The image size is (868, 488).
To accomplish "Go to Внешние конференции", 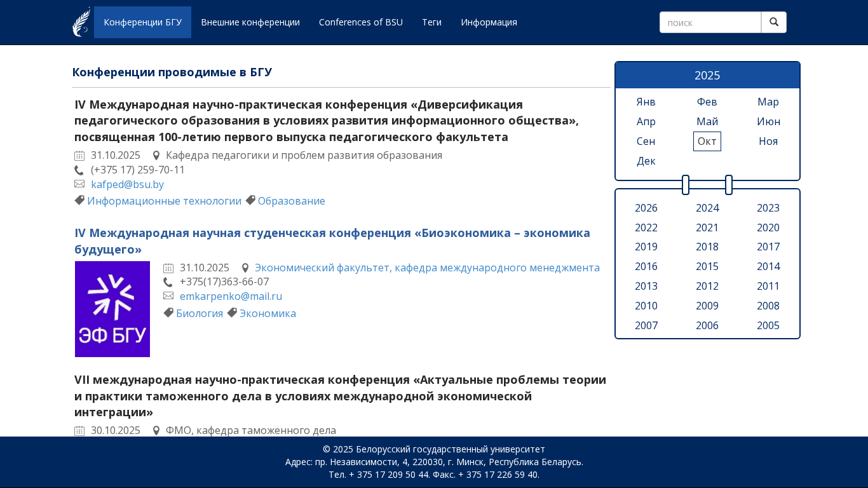I will coord(250,22).
